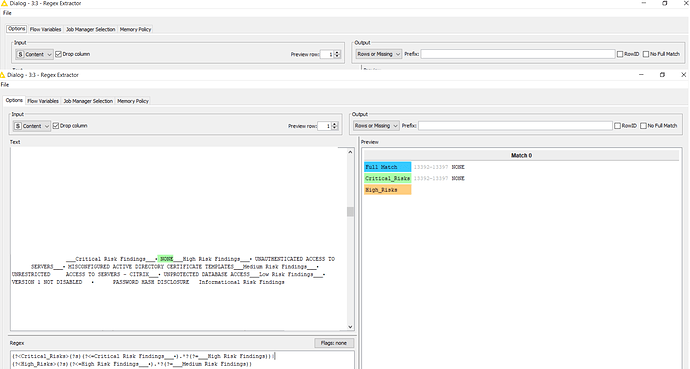Click NONE value in Full Match row
Viewport: 690px width, 369px height.
(x=458, y=167)
